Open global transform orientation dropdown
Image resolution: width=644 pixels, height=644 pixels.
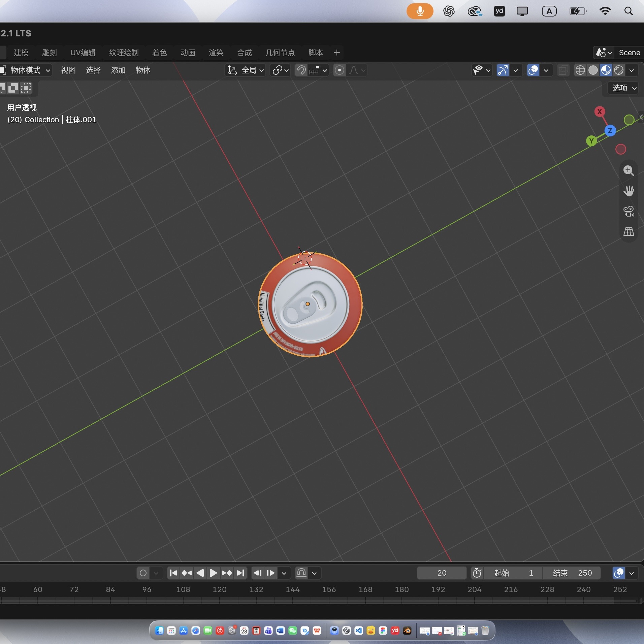click(x=246, y=70)
